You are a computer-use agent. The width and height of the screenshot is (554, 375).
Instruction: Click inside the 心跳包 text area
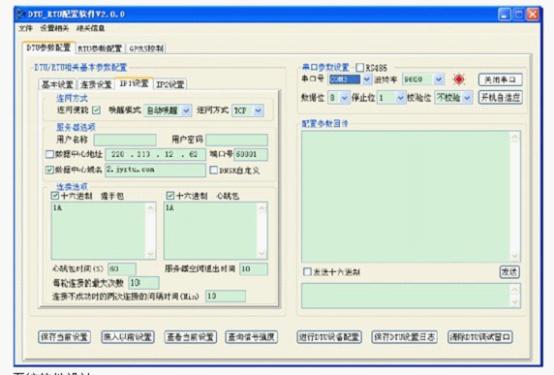211,230
